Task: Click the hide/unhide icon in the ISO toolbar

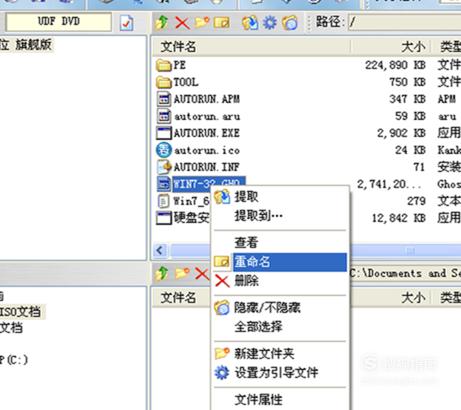Action: click(290, 23)
